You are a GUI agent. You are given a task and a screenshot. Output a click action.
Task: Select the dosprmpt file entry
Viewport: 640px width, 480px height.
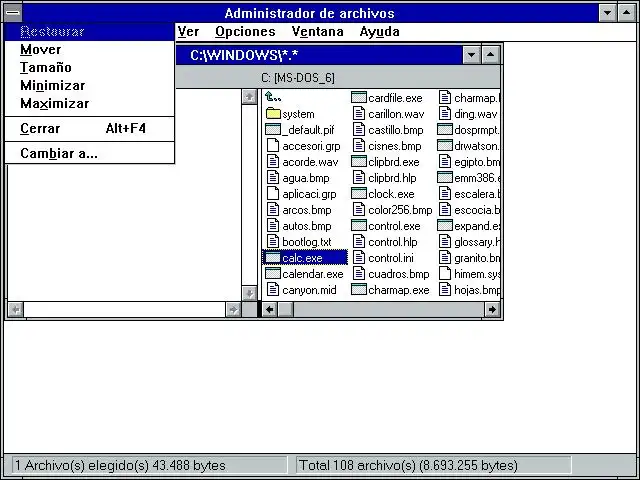[469, 130]
